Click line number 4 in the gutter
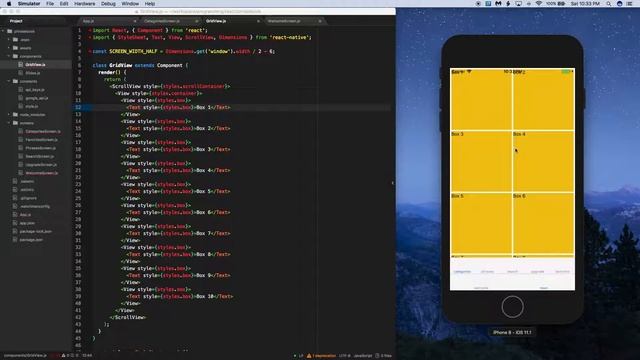640x360 pixels. pyautogui.click(x=80, y=51)
